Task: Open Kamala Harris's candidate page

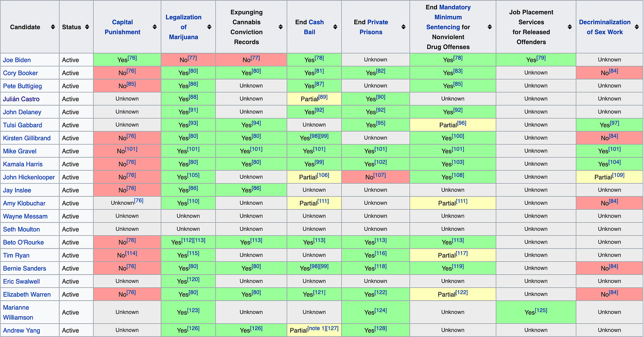Action: [23, 164]
